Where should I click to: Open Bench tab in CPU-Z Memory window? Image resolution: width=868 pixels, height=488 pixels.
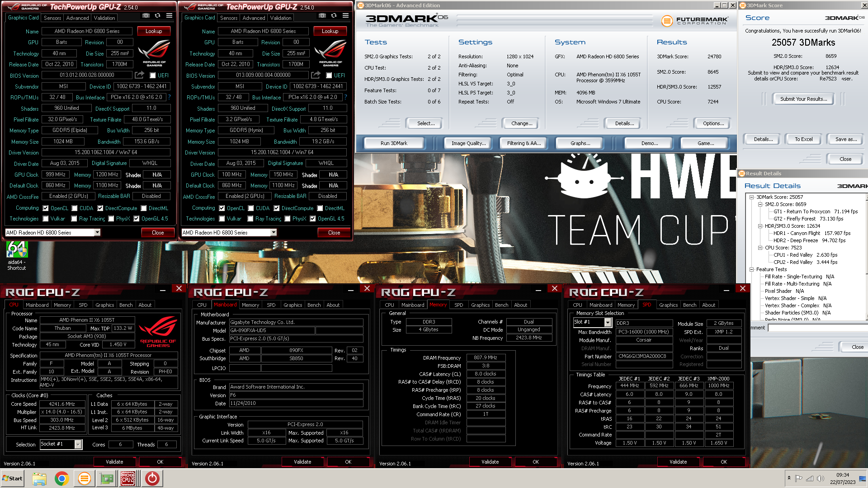[x=501, y=305]
